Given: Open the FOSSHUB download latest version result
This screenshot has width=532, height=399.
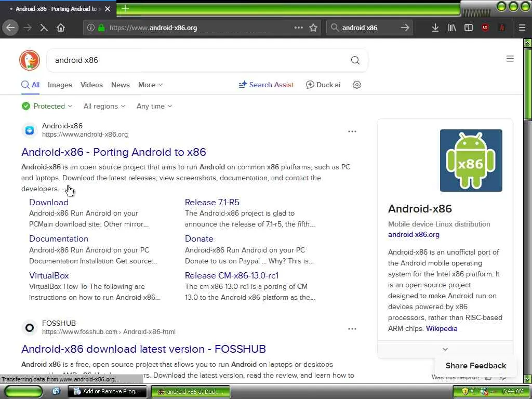Looking at the screenshot, I should 143,349.
